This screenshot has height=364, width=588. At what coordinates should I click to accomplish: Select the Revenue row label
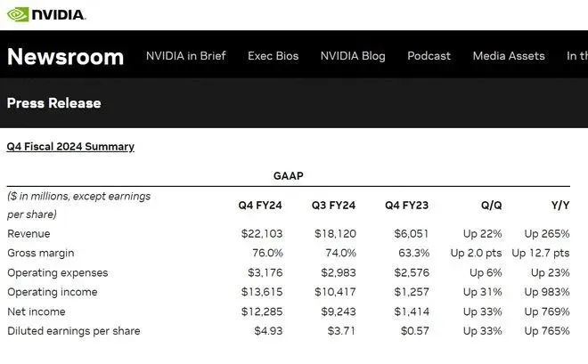click(29, 234)
